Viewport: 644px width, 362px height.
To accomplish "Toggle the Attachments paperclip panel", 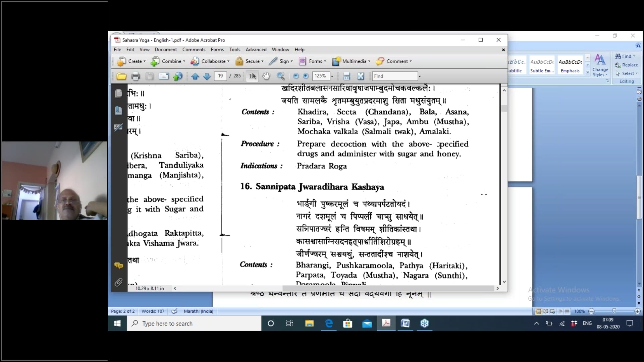I will pos(118,282).
